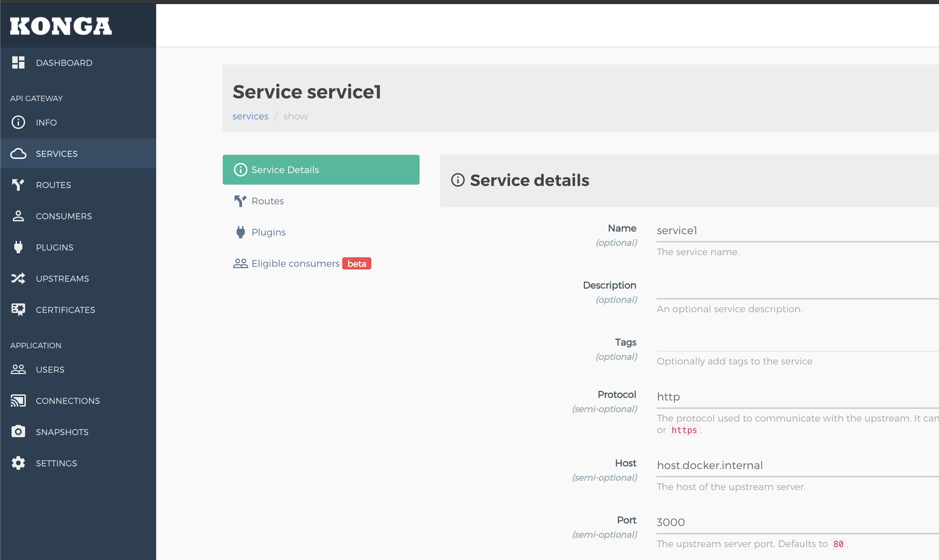Select the Info icon in sidebar
The height and width of the screenshot is (560, 939).
tap(18, 122)
